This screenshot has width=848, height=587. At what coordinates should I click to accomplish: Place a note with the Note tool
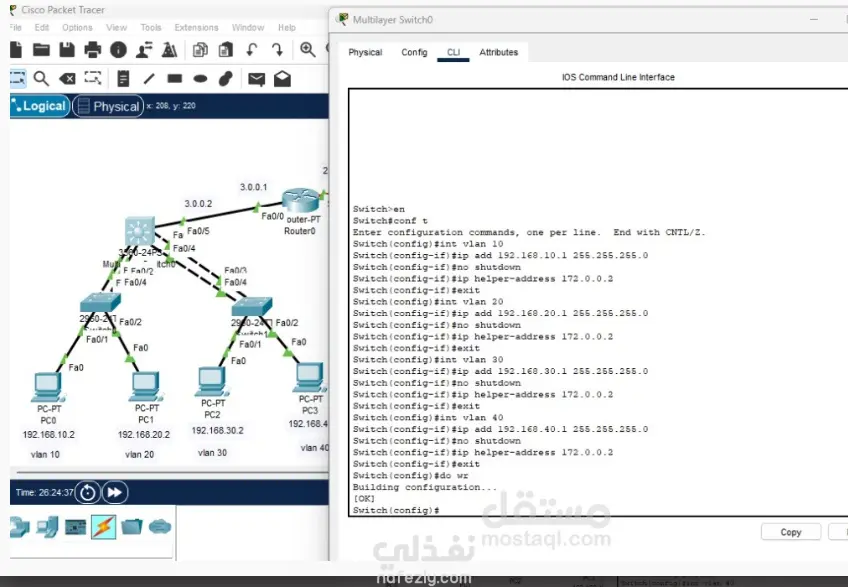coord(123,78)
